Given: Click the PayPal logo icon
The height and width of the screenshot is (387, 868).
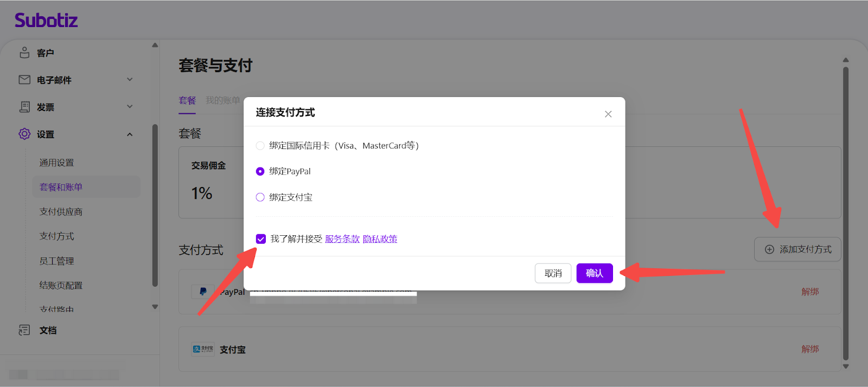Looking at the screenshot, I should tap(203, 292).
